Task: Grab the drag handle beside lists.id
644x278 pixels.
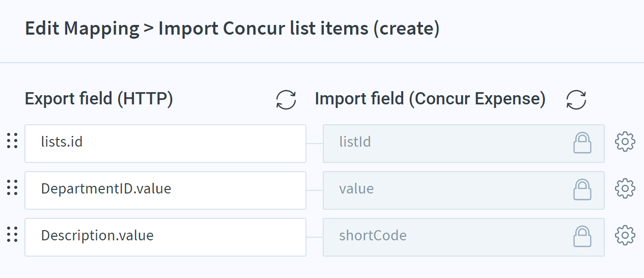Action: [12, 141]
